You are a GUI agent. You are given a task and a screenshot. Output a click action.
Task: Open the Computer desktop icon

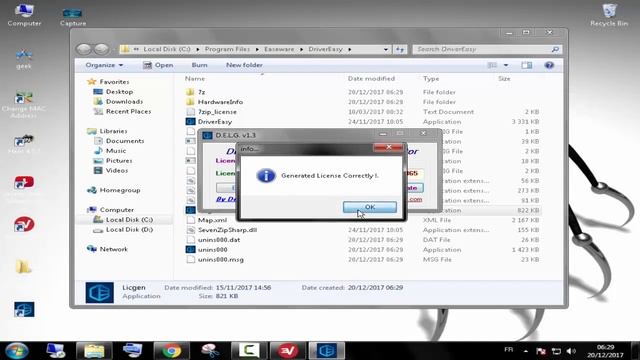coord(24,14)
